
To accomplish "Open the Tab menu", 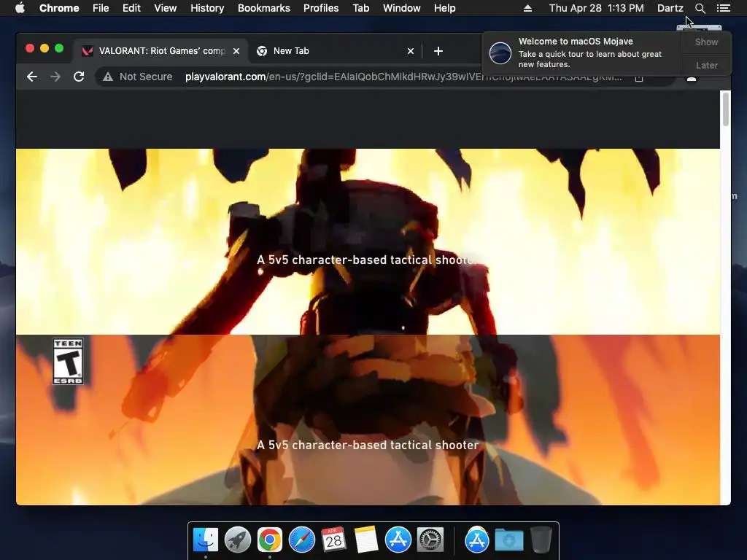I will click(361, 8).
